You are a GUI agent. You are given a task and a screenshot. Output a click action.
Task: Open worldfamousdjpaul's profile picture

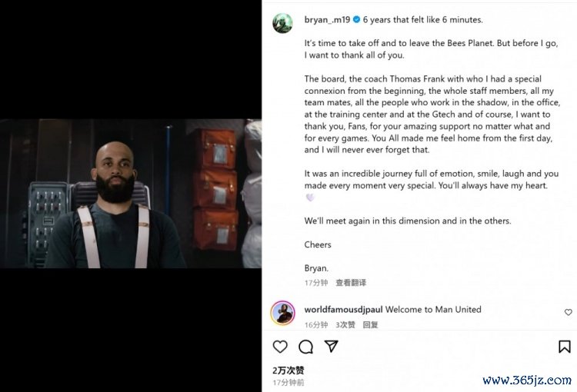[x=282, y=313]
